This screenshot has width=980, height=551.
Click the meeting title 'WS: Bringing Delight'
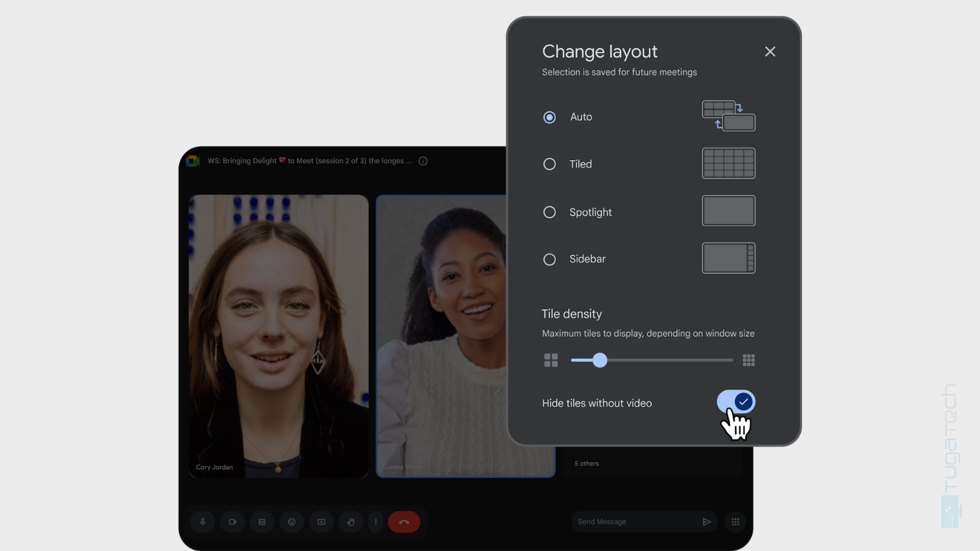(x=309, y=161)
